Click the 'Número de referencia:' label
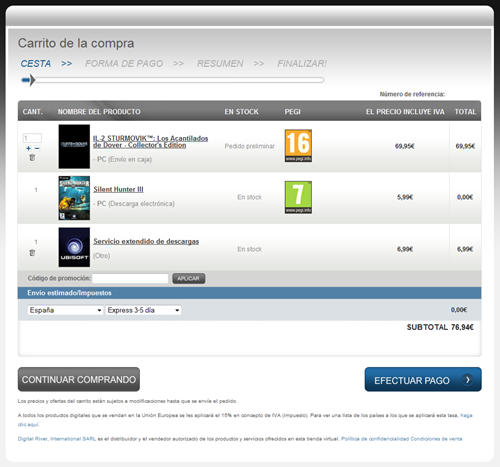This screenshot has width=500, height=467. click(x=412, y=94)
